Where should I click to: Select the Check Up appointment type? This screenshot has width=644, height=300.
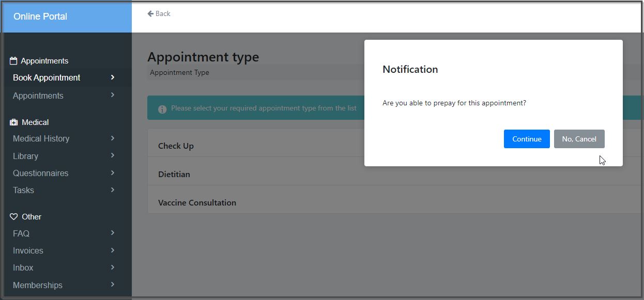click(394, 146)
